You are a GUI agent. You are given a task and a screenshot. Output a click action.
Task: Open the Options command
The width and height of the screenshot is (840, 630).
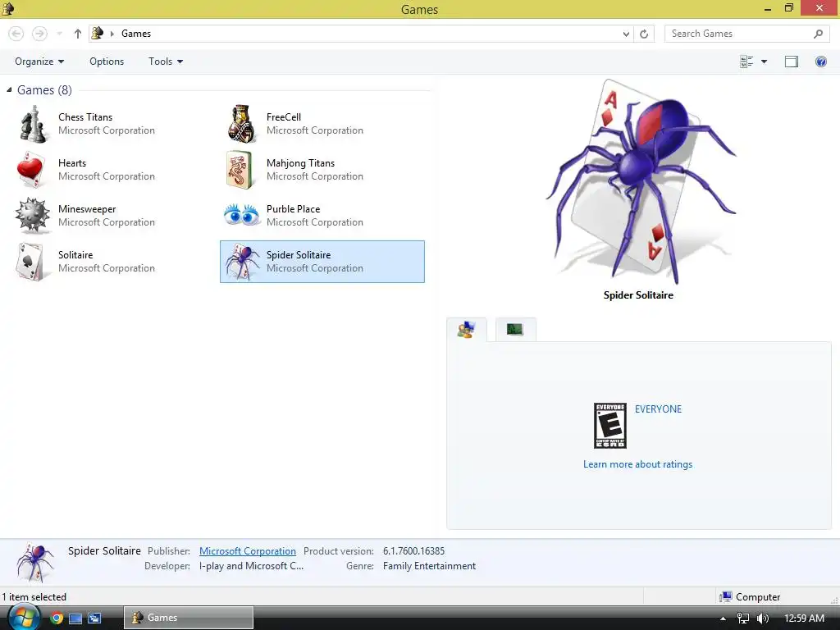click(x=107, y=62)
